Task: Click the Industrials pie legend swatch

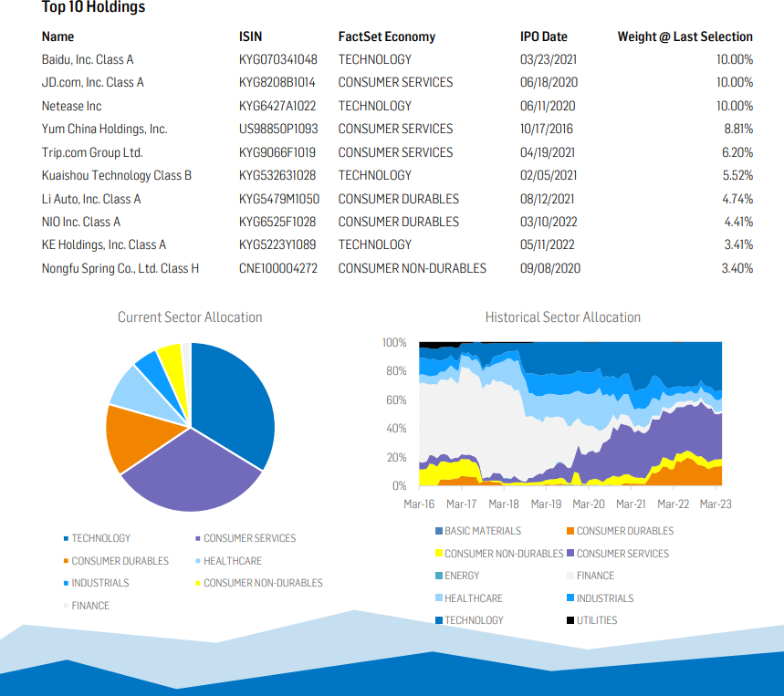Action: tap(66, 583)
